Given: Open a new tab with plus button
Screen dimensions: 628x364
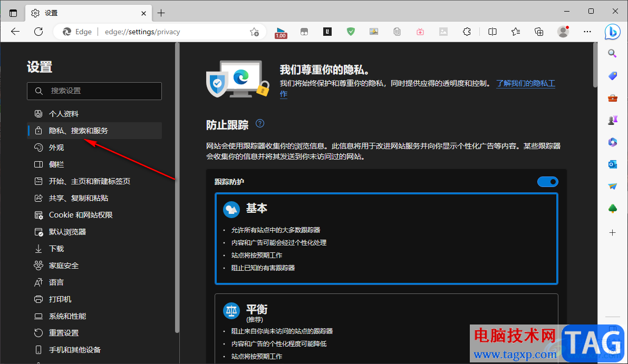Looking at the screenshot, I should click(x=161, y=13).
